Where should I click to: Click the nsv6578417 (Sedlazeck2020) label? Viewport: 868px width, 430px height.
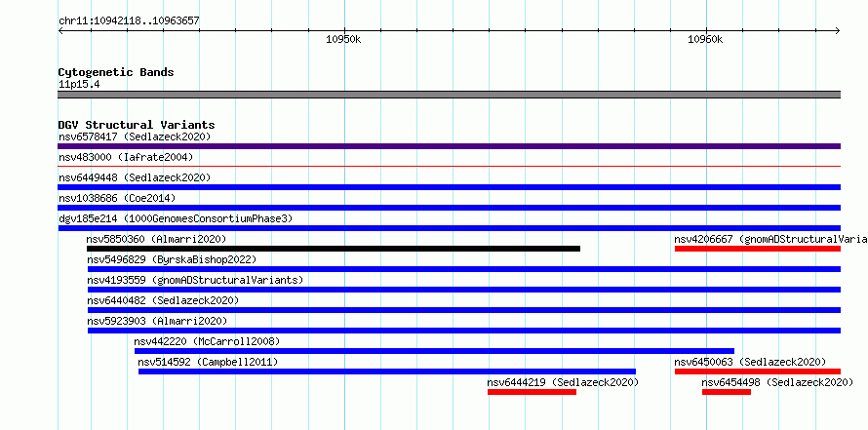click(135, 137)
